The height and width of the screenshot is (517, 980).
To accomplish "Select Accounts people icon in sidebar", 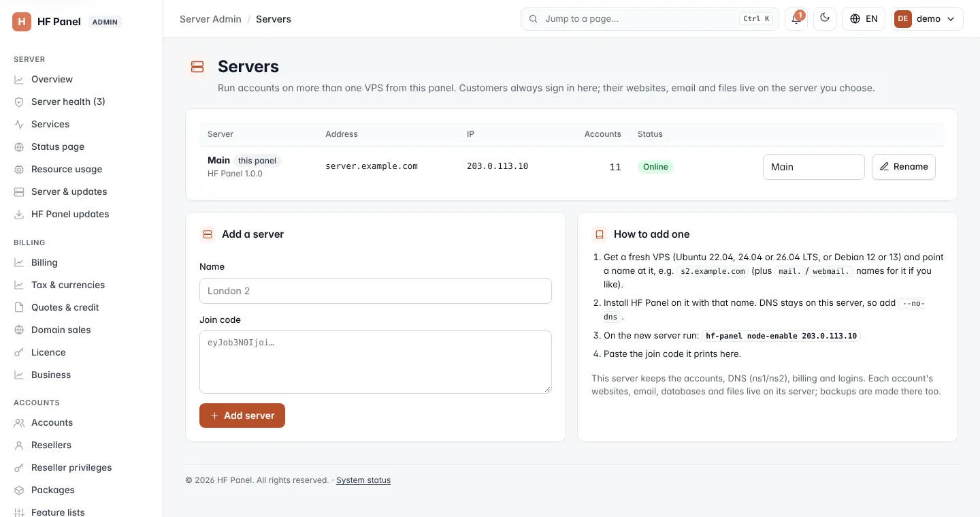I will pos(19,422).
